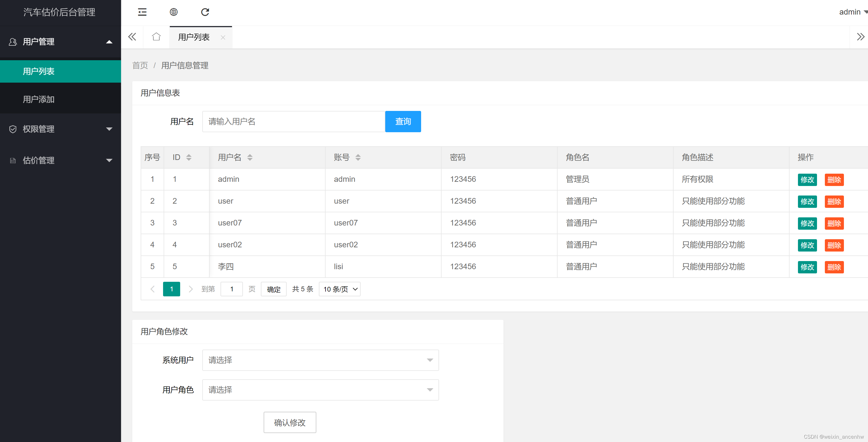Image resolution: width=868 pixels, height=442 pixels.
Task: Close the 用户列表 tab
Action: [x=223, y=38]
